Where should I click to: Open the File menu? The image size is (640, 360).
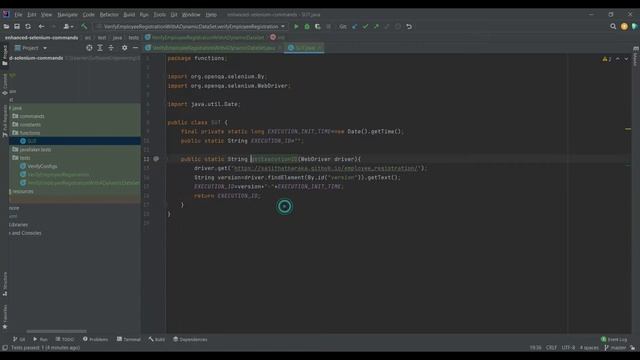click(18, 15)
